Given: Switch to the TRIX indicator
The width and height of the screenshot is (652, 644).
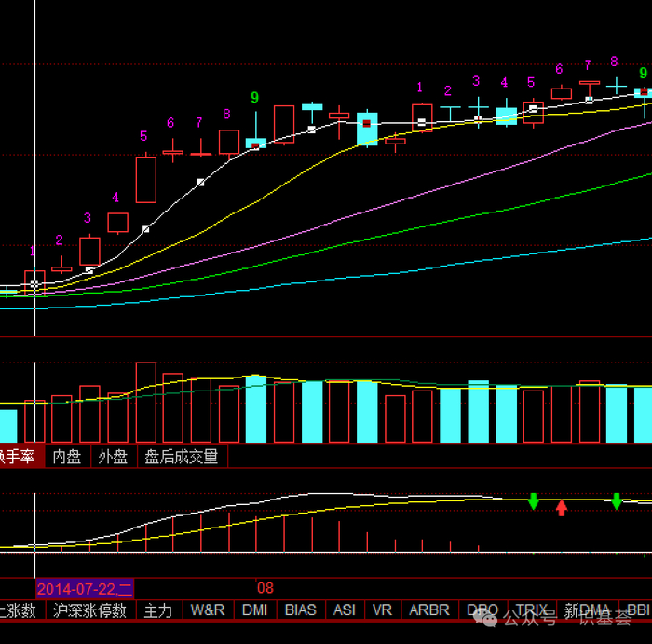Looking at the screenshot, I should [x=532, y=610].
